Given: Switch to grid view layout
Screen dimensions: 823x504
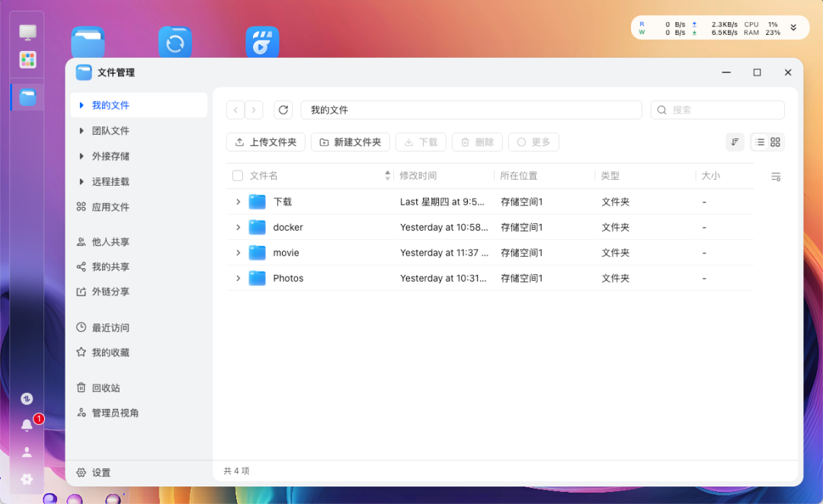Looking at the screenshot, I should pyautogui.click(x=774, y=142).
